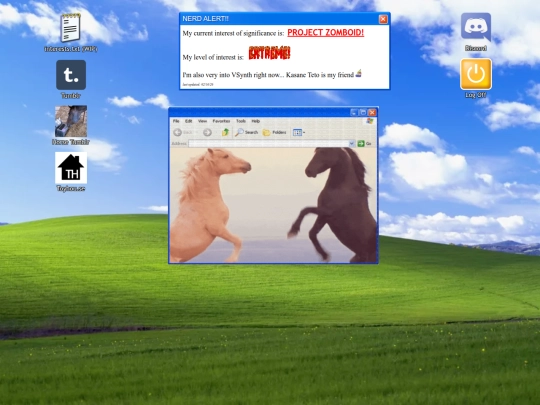Expand the Address bar dropdown arrow
This screenshot has height=405, width=540.
[352, 143]
